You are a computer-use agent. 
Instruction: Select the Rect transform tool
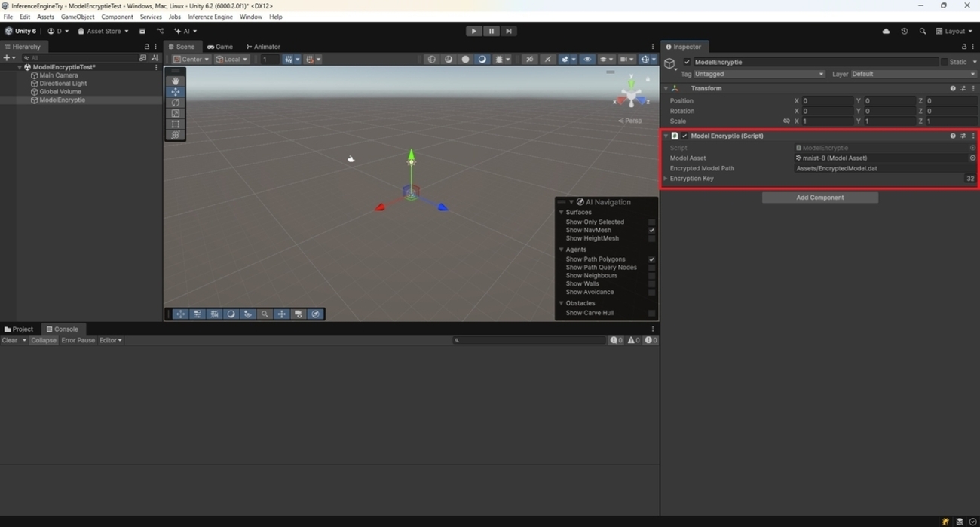(176, 124)
